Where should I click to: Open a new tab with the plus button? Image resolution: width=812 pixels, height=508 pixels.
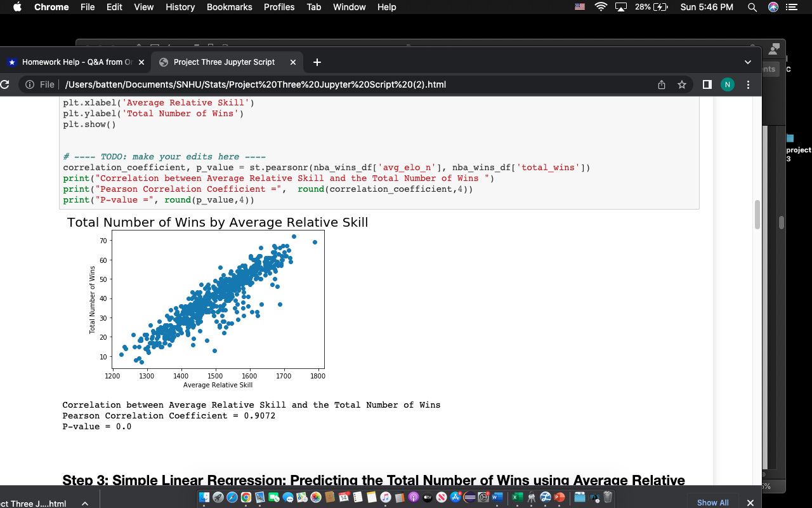pyautogui.click(x=316, y=62)
